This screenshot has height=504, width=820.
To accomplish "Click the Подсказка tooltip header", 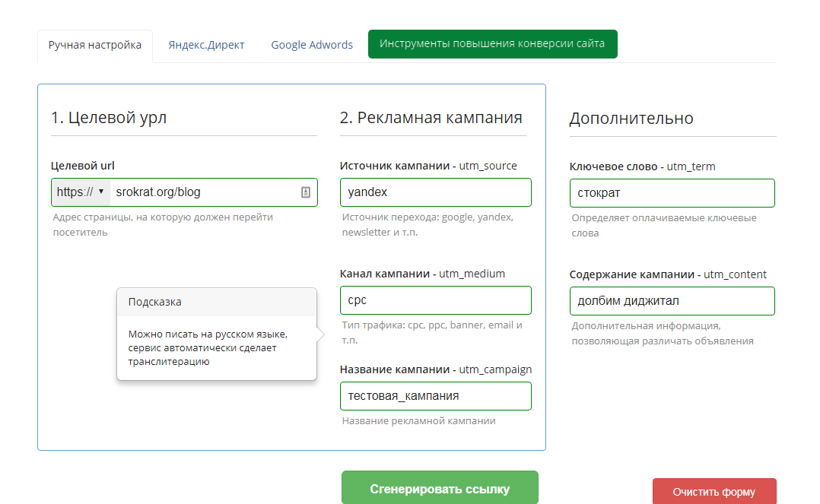I will click(216, 302).
